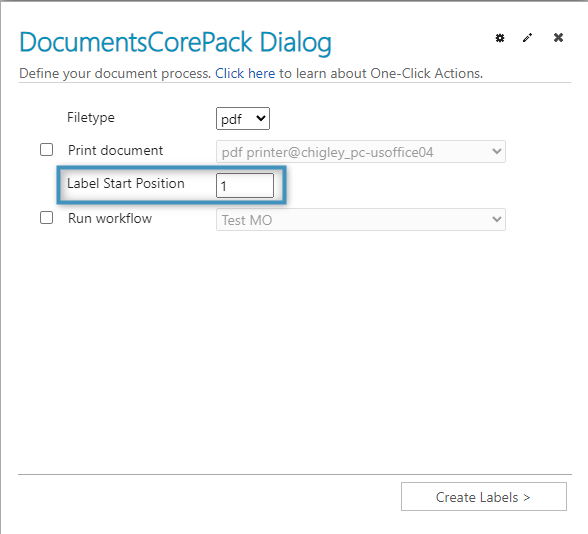Image resolution: width=588 pixels, height=534 pixels.
Task: Expand the Test MO workflow dropdown
Action: pos(361,220)
